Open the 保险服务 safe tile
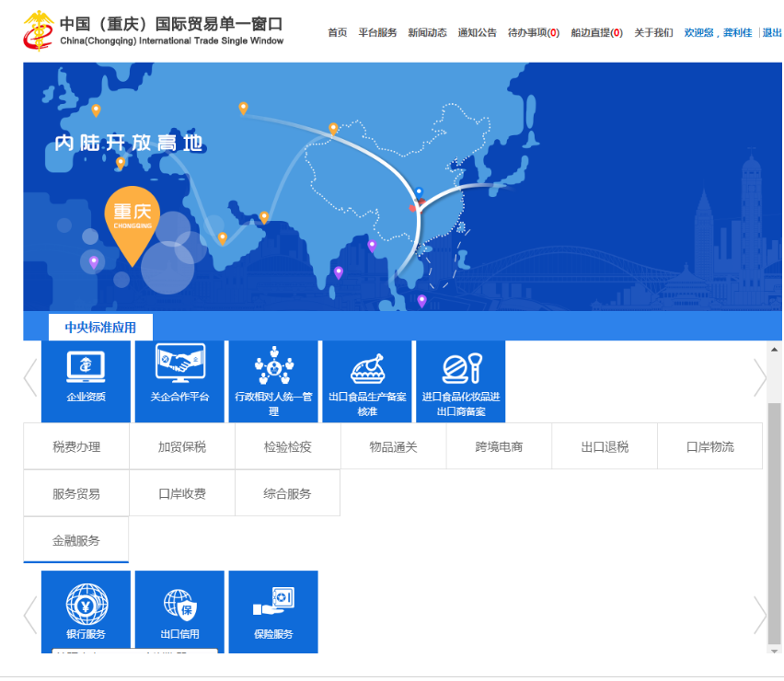The width and height of the screenshot is (784, 681). 273,611
